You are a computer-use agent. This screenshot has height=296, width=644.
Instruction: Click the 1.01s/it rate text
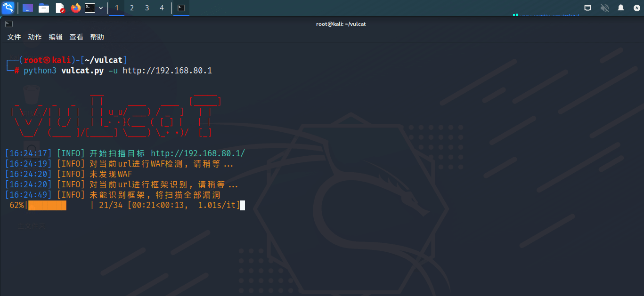[217, 205]
